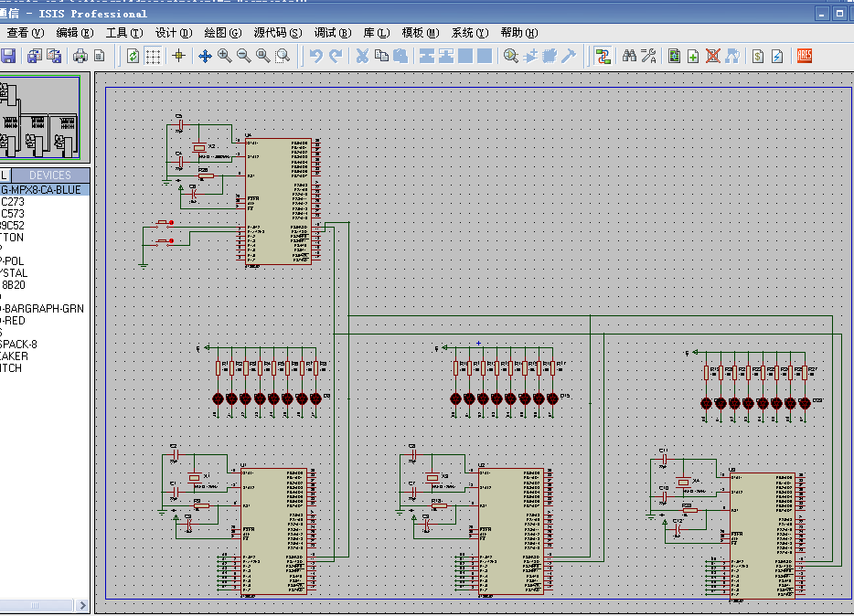Click the red push-button actuator on top switch
Image resolution: width=854 pixels, height=616 pixels.
click(172, 223)
